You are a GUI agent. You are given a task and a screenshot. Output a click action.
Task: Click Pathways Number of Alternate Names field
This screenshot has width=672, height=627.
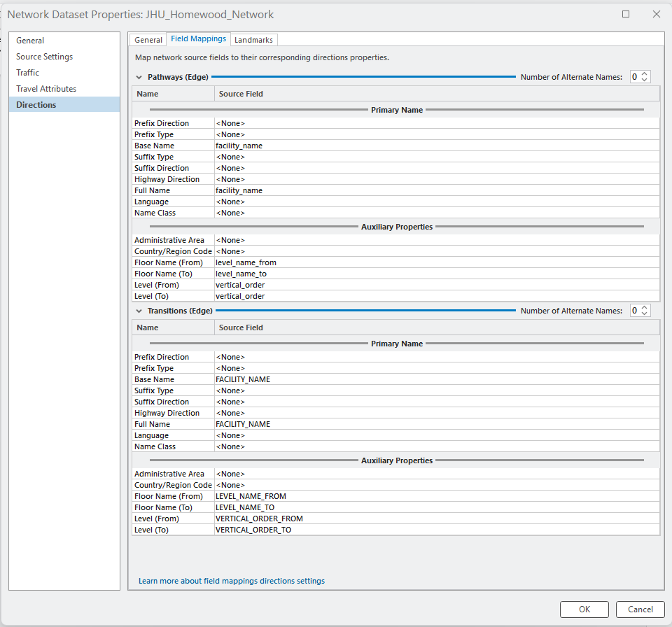pos(635,77)
